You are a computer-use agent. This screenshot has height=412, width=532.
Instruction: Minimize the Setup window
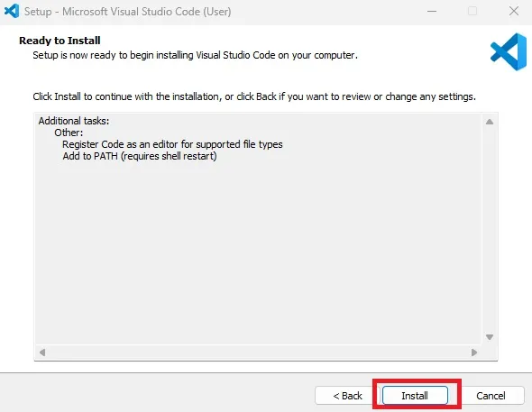[432, 11]
